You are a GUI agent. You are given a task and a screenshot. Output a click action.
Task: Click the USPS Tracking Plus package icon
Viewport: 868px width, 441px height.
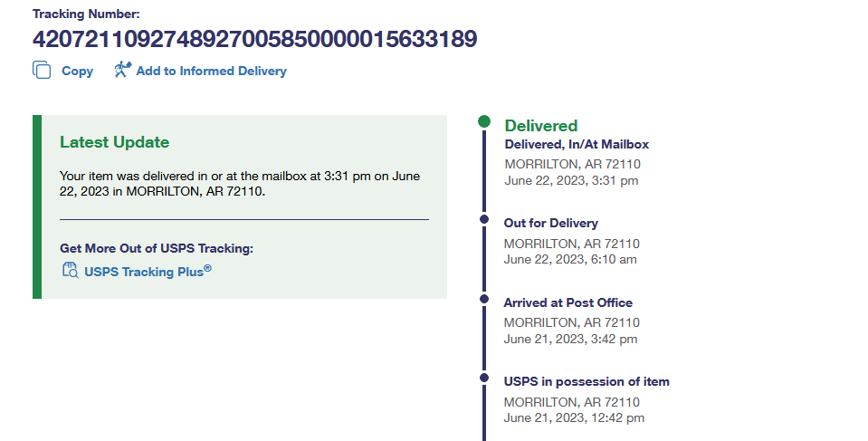click(x=70, y=270)
